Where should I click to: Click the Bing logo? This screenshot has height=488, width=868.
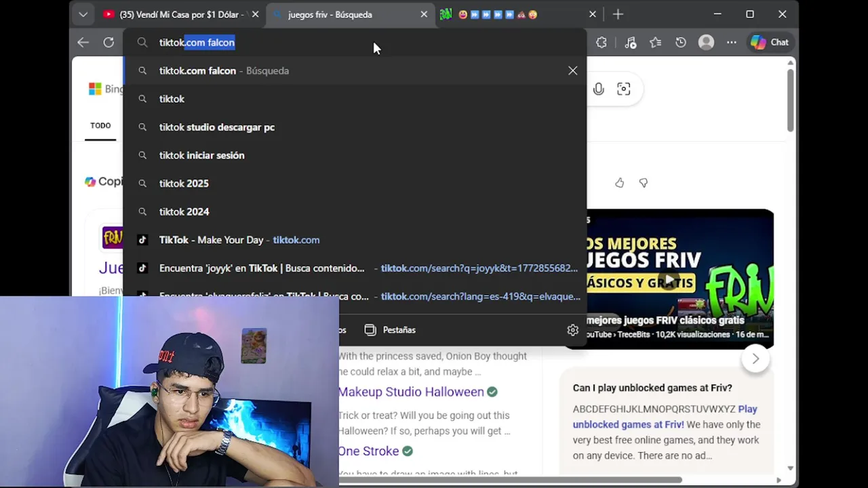[x=106, y=89]
